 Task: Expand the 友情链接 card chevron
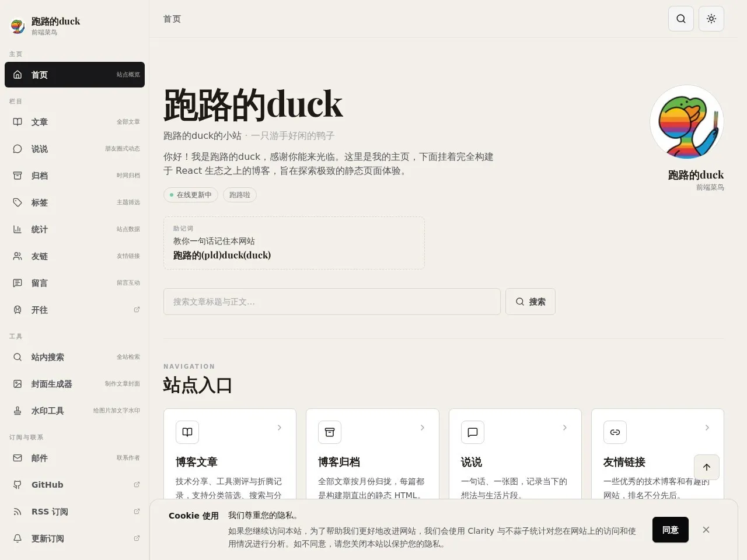(x=707, y=428)
